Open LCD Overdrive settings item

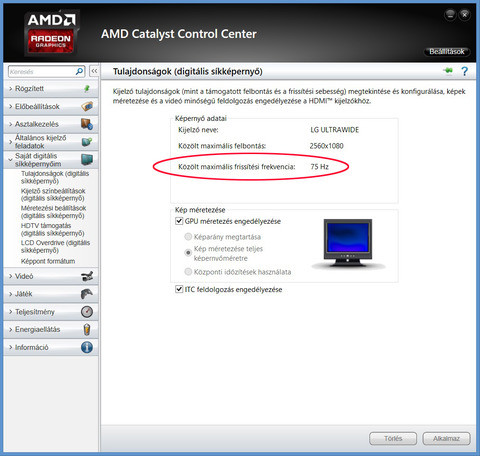pyautogui.click(x=55, y=246)
